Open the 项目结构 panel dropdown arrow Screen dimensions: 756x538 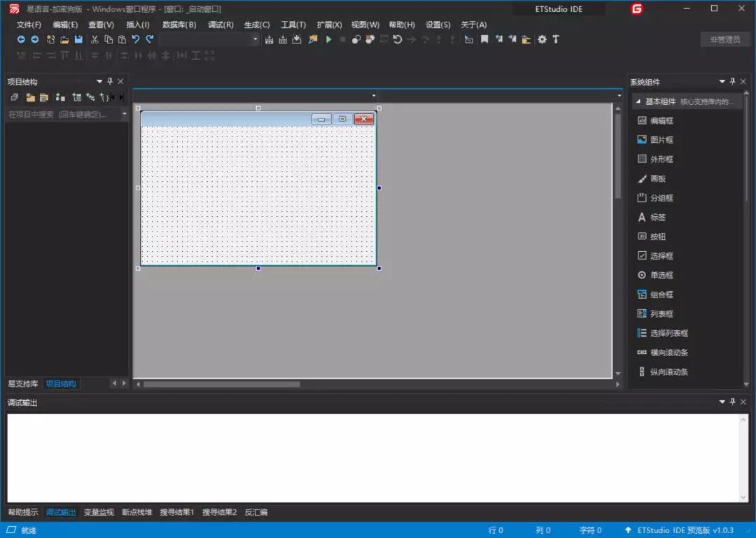[x=99, y=81]
